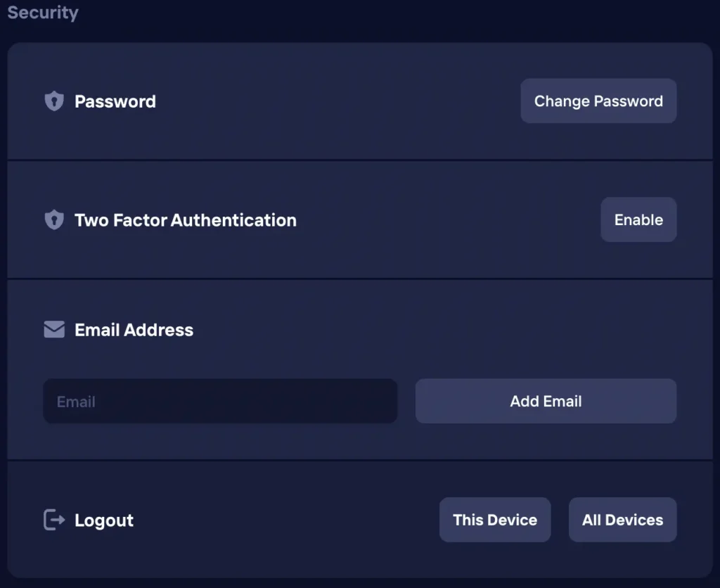Click the envelope icon next to Email Address
This screenshot has height=588, width=720.
[x=54, y=330]
